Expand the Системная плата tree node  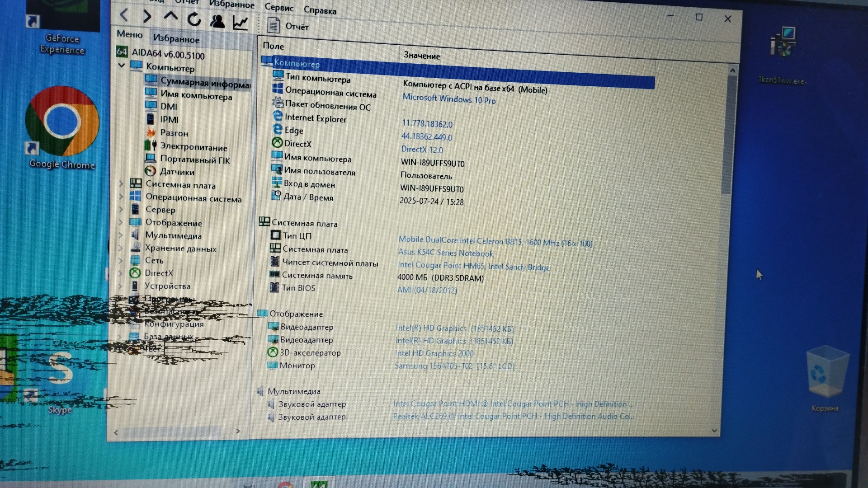point(121,183)
